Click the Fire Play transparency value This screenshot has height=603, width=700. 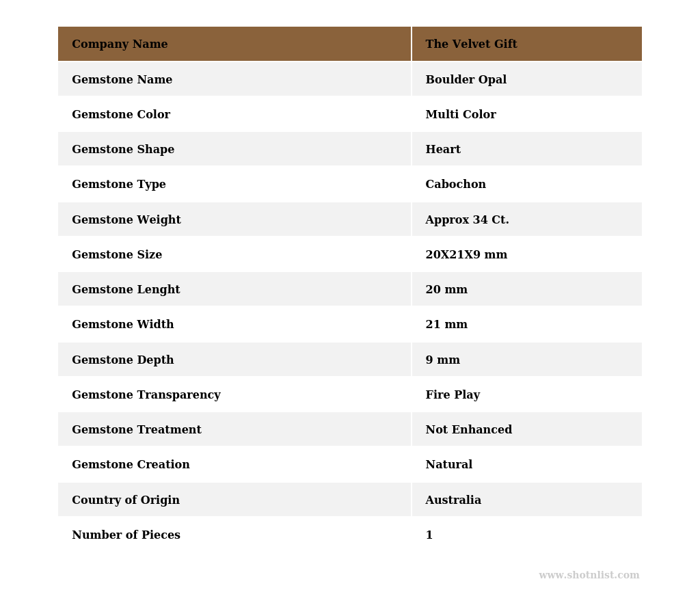pyautogui.click(x=453, y=395)
